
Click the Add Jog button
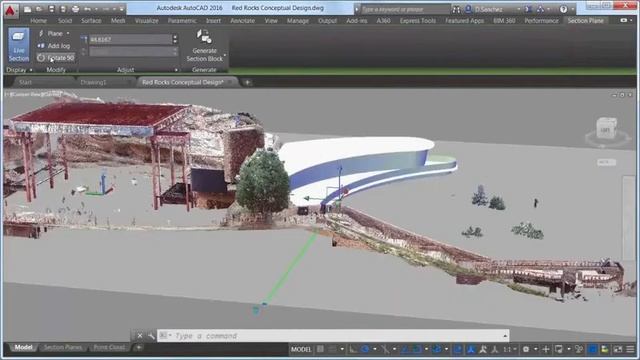[54, 46]
